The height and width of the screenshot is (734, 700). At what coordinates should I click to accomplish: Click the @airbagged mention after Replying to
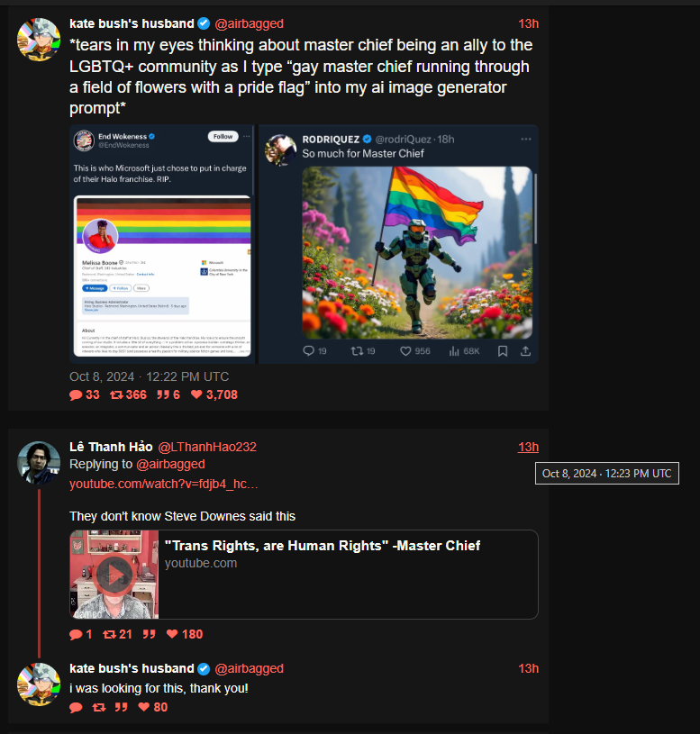click(x=170, y=465)
